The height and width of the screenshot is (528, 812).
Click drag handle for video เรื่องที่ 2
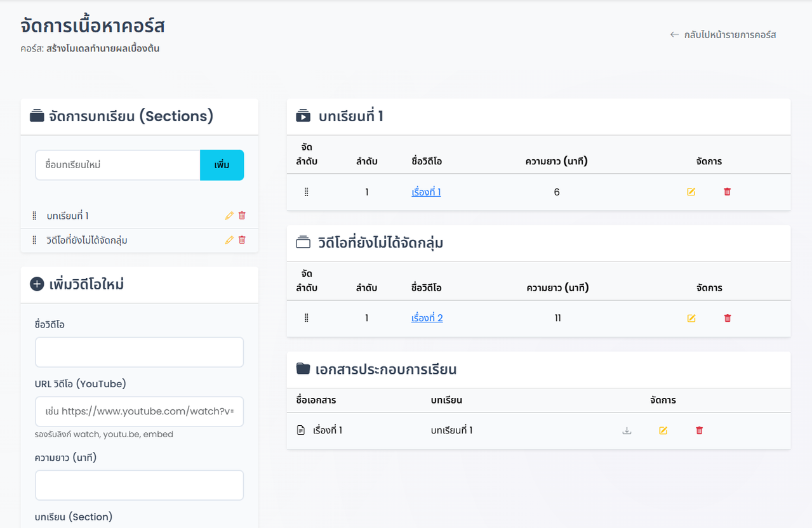(x=307, y=318)
